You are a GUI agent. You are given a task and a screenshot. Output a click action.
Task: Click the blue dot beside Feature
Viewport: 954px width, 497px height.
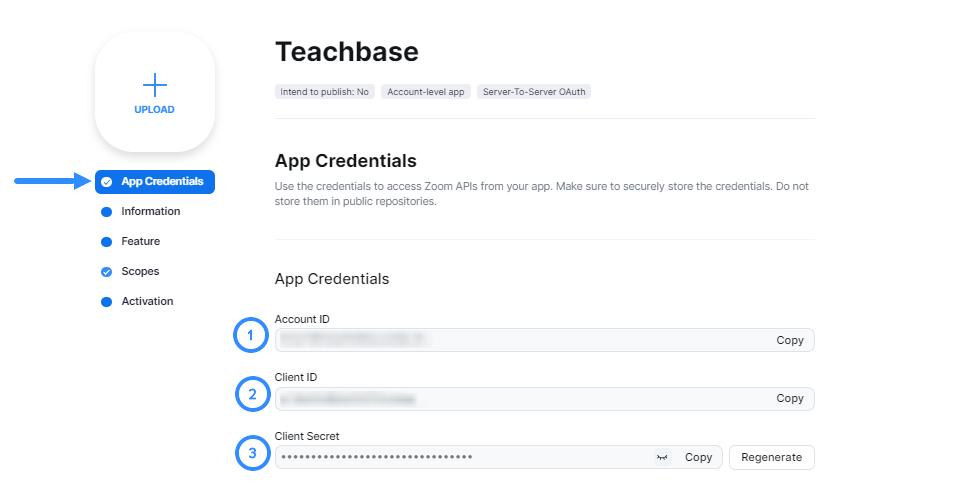[x=106, y=242]
